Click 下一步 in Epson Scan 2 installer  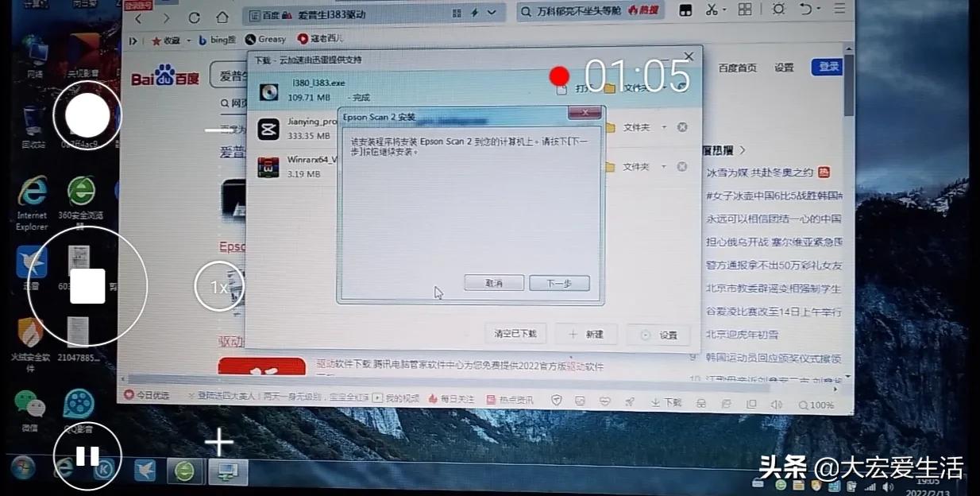pos(559,283)
